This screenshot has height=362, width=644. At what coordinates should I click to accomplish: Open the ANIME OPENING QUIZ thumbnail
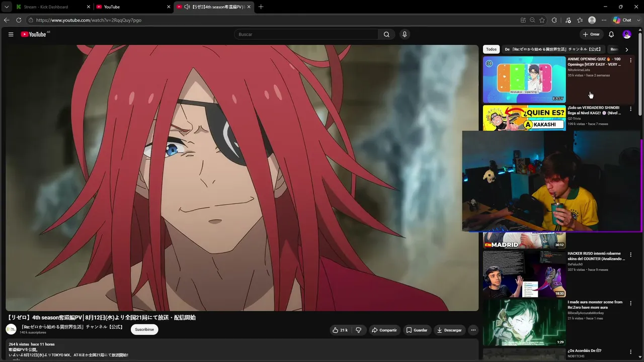(x=524, y=79)
